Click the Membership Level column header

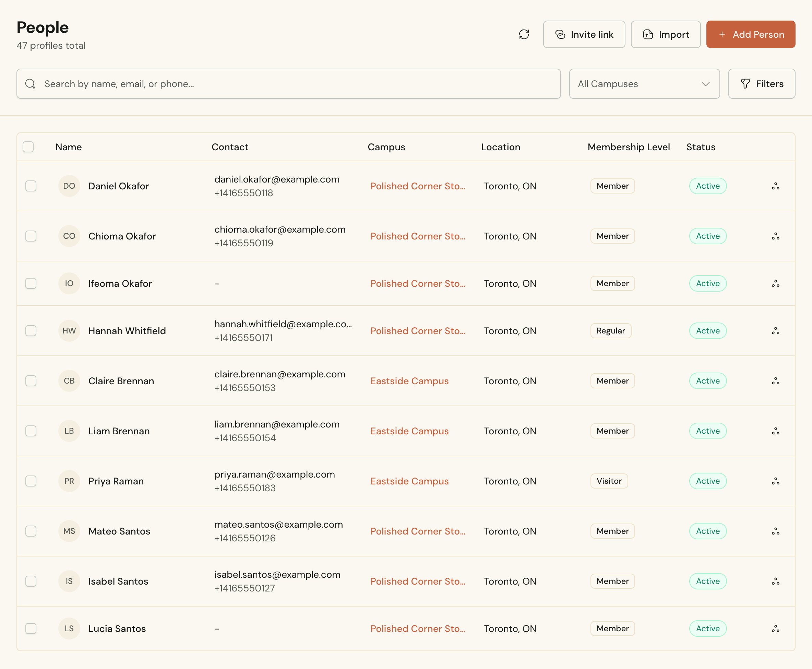pos(629,147)
